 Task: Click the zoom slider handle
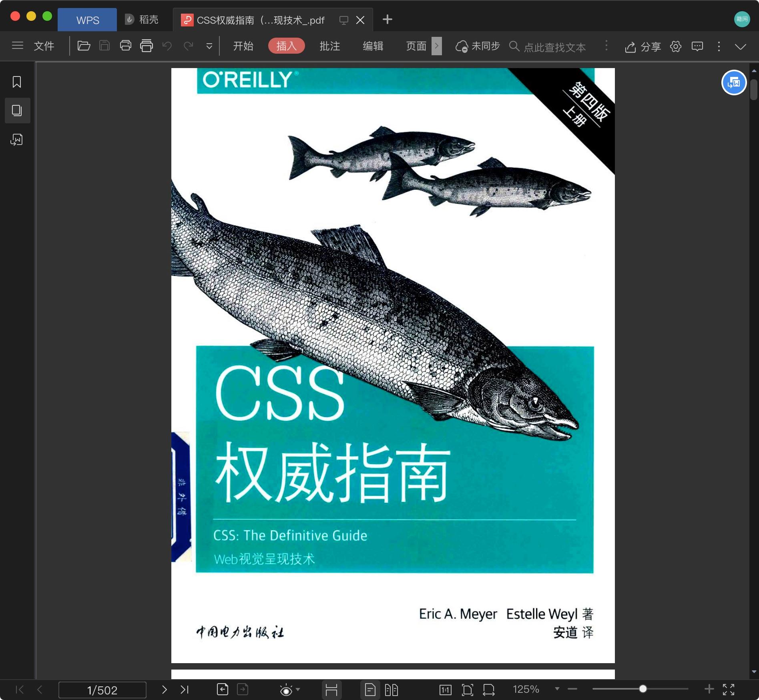[x=643, y=689]
